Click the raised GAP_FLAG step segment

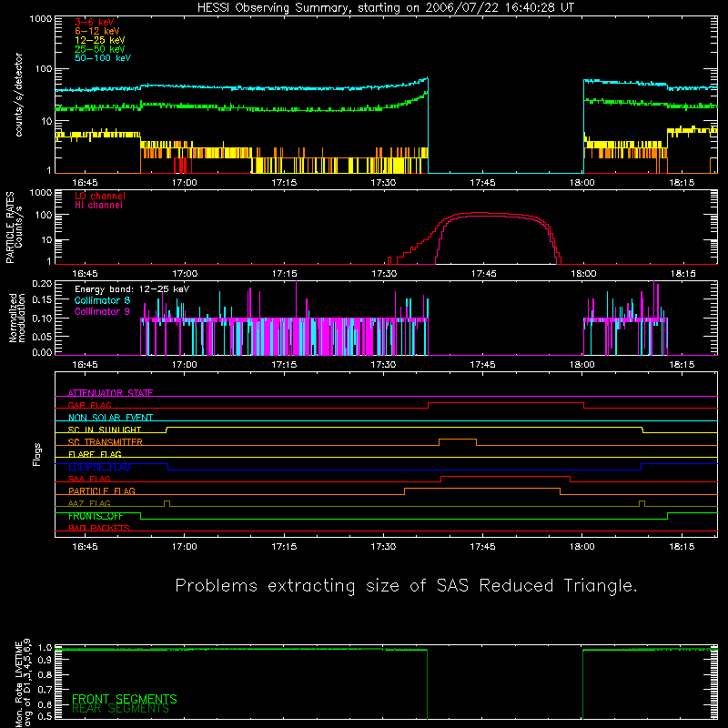coord(506,403)
